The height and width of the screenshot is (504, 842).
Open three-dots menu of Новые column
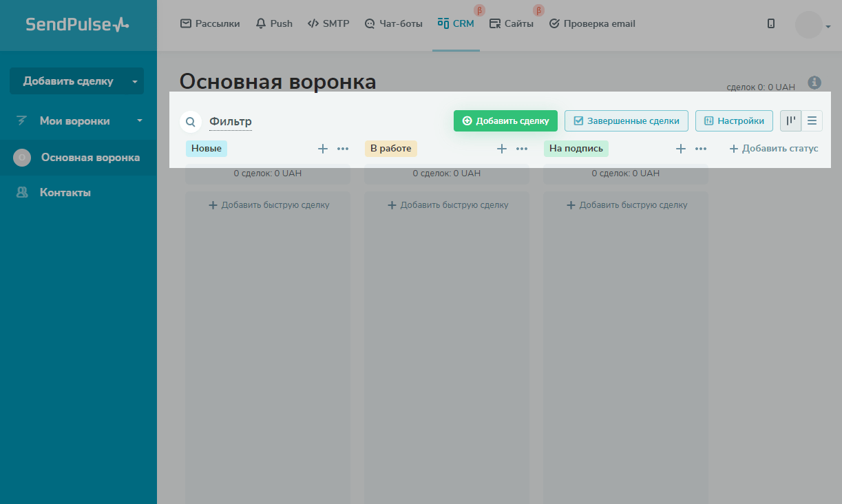pos(343,149)
